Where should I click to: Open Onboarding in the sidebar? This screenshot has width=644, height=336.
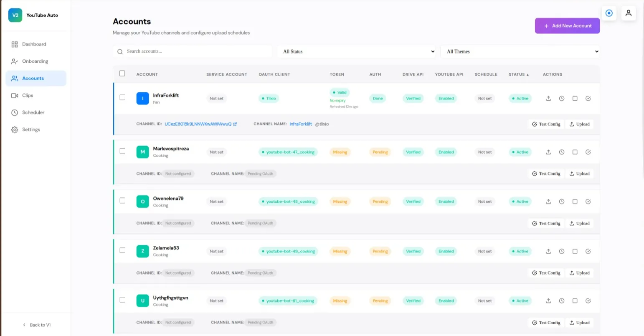36,61
